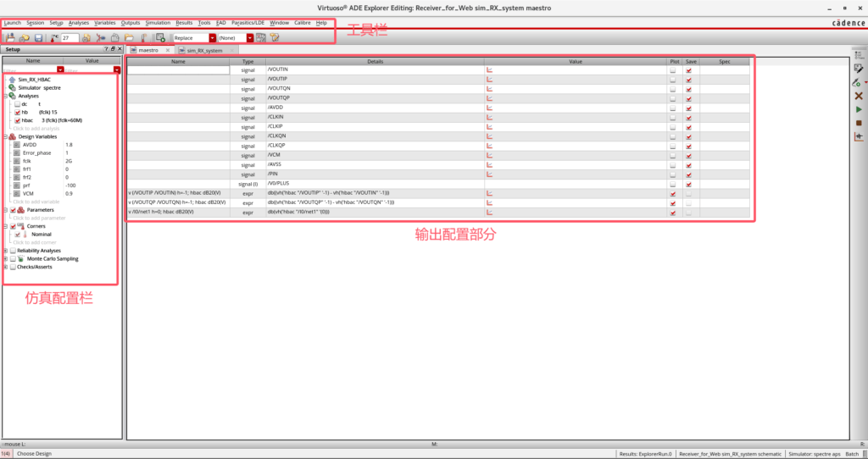
Task: Close the maestro tab with its X
Action: (168, 50)
